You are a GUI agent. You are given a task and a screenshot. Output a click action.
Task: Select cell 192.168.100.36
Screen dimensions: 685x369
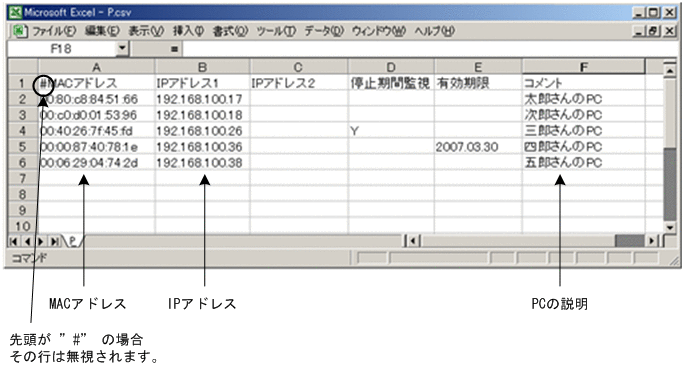point(202,147)
